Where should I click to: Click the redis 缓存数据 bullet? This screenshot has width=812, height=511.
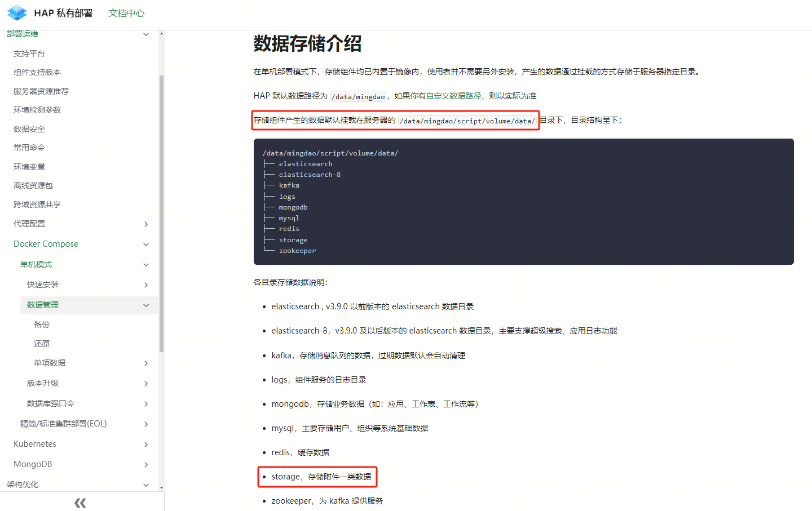tap(301, 452)
